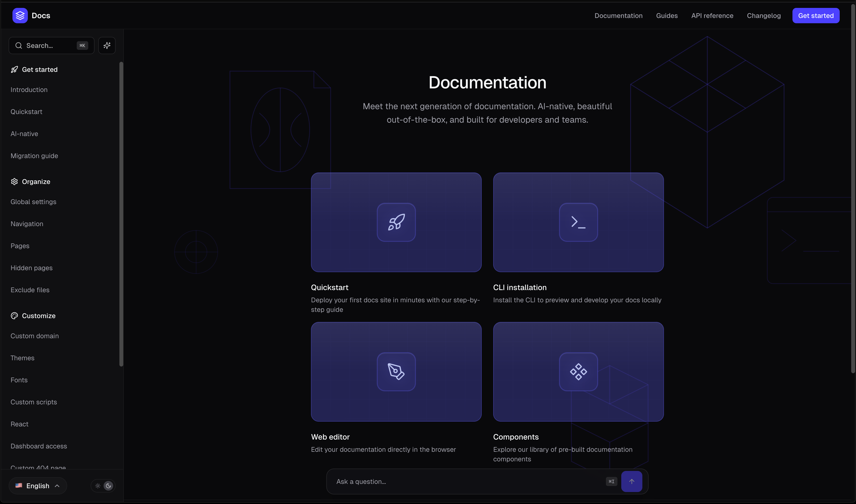
Task: Click the components diamond icon in card
Action: click(579, 372)
